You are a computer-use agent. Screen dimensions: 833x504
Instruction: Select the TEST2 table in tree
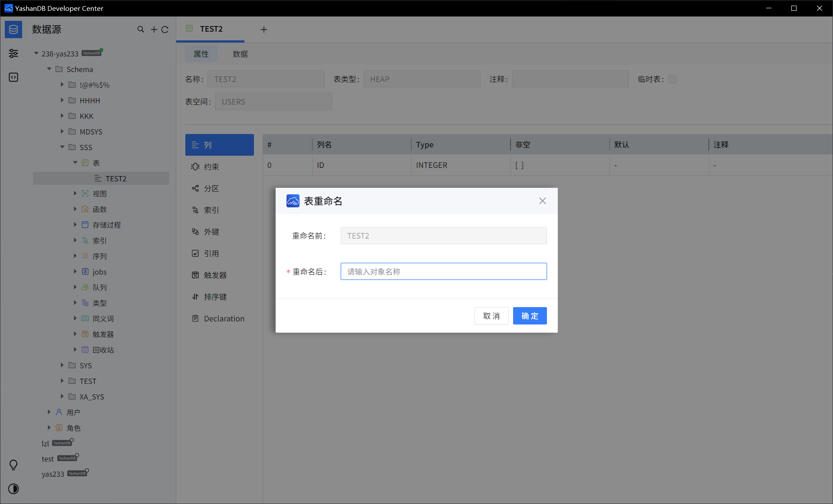(x=101, y=178)
